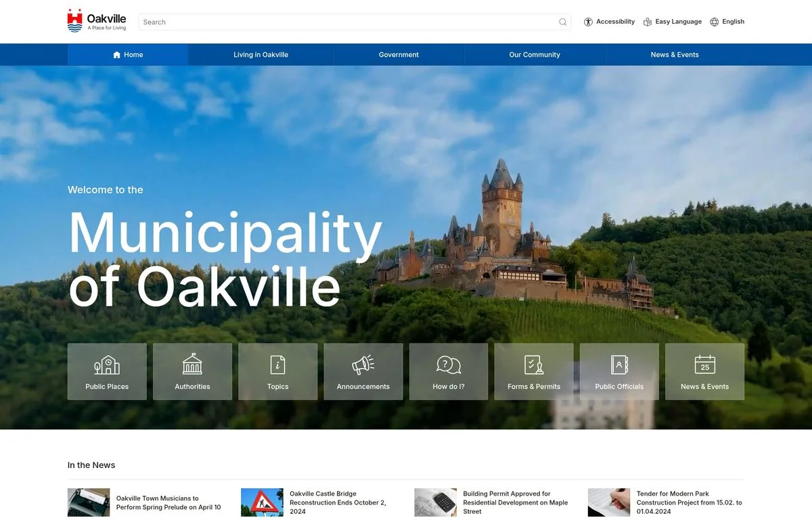Open the English language selector

click(727, 22)
